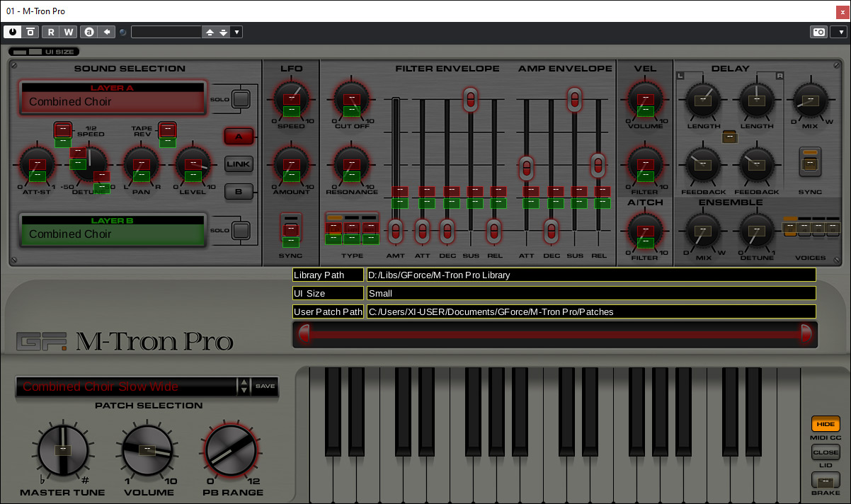
Task: Toggle Layer B solo switch
Action: [241, 231]
